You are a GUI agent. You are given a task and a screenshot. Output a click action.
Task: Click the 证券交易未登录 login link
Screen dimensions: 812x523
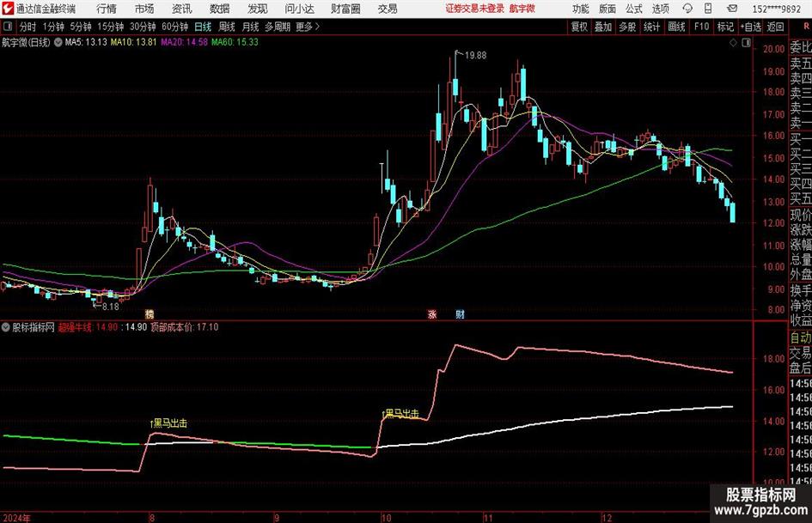(475, 9)
